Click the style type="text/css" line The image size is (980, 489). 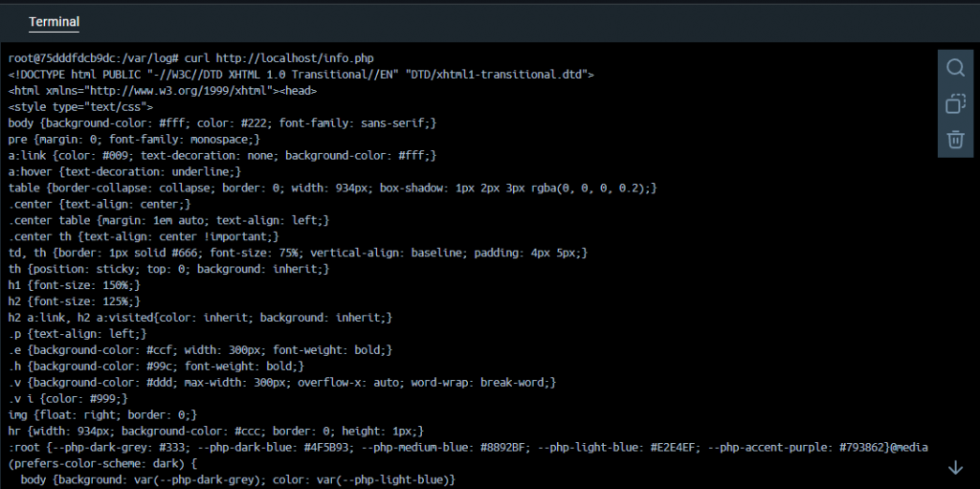click(80, 107)
